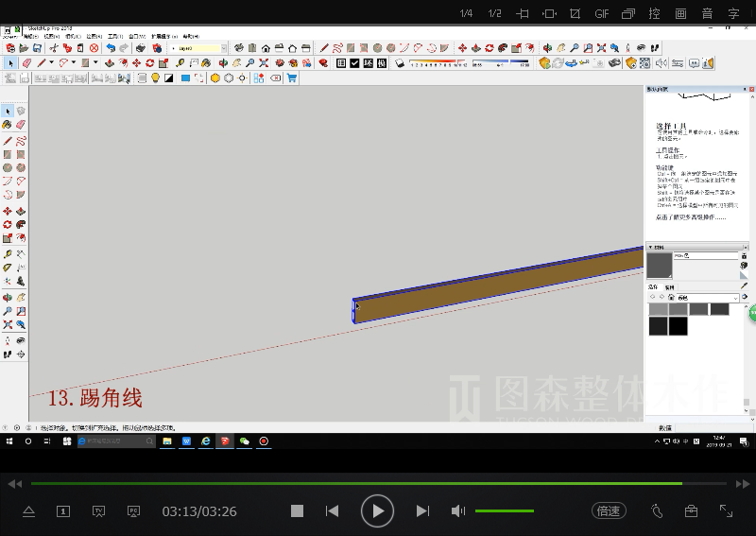Stop the video playback
This screenshot has width=756, height=536.
point(297,510)
